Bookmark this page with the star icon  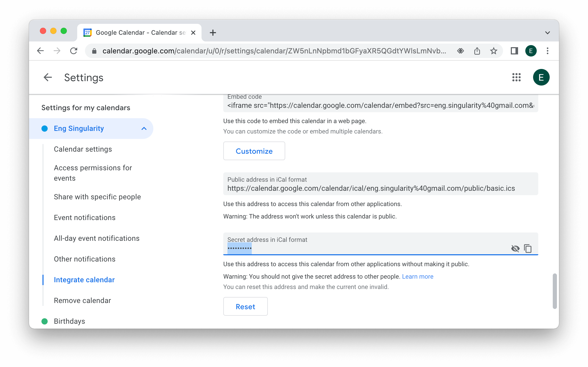494,51
